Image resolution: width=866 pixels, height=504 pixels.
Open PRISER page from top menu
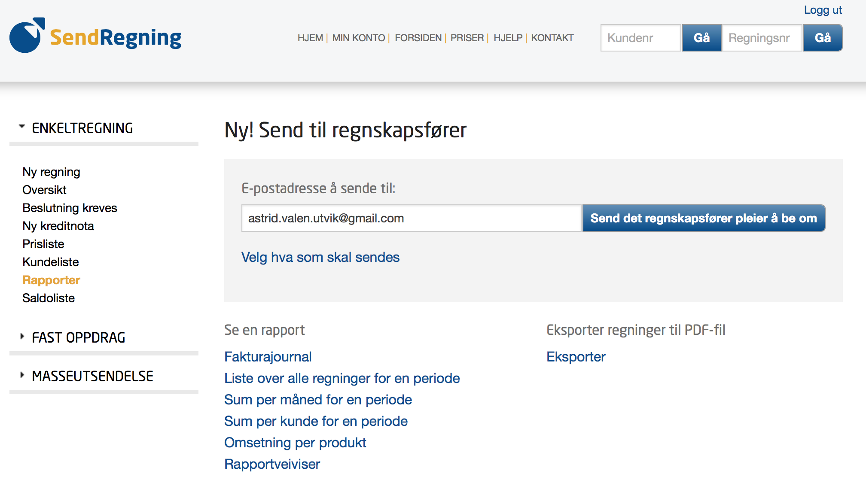[x=467, y=38]
